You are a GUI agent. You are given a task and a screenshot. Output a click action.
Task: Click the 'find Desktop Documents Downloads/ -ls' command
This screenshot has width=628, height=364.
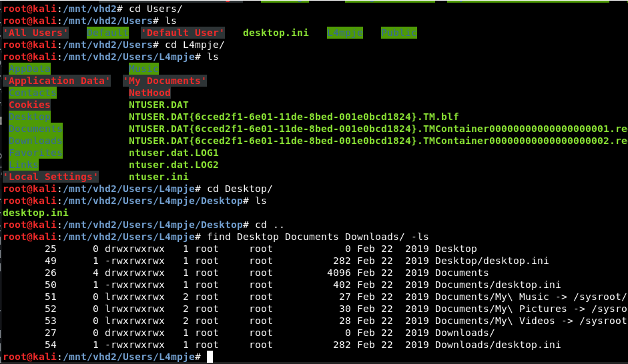(318, 237)
